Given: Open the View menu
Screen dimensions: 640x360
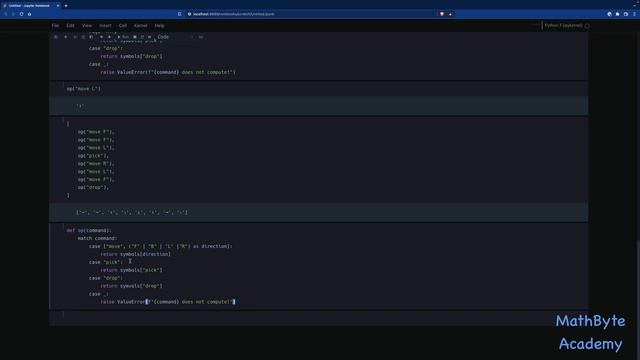Looking at the screenshot, I should coord(87,25).
